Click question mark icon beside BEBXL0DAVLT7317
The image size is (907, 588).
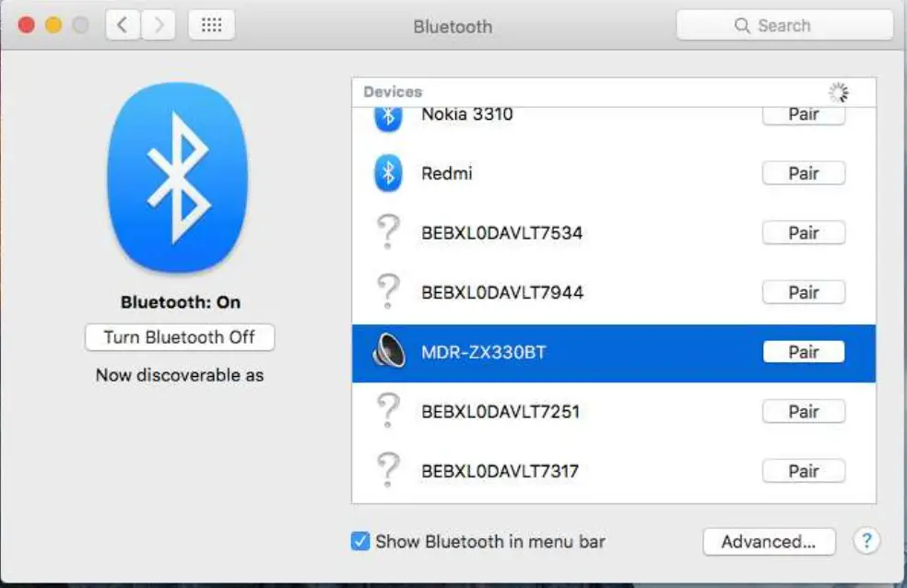[x=386, y=471]
